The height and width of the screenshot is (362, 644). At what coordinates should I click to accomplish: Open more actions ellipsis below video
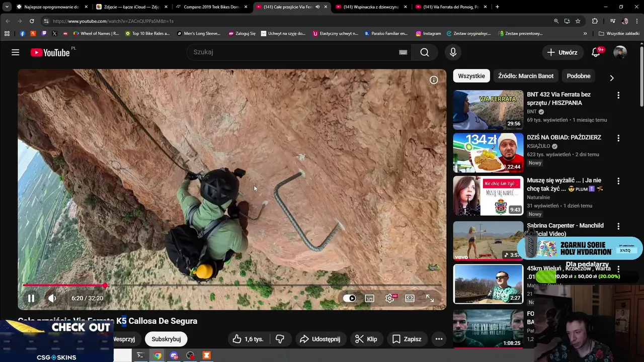(439, 339)
